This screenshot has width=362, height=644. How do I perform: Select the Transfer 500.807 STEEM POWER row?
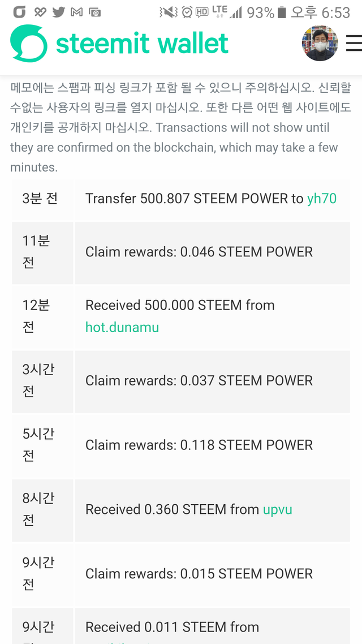point(181,199)
